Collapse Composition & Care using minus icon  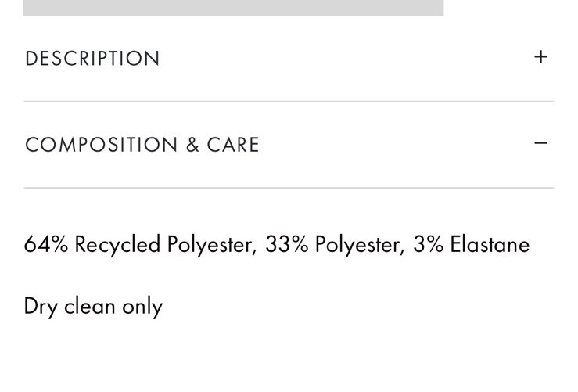point(540,143)
